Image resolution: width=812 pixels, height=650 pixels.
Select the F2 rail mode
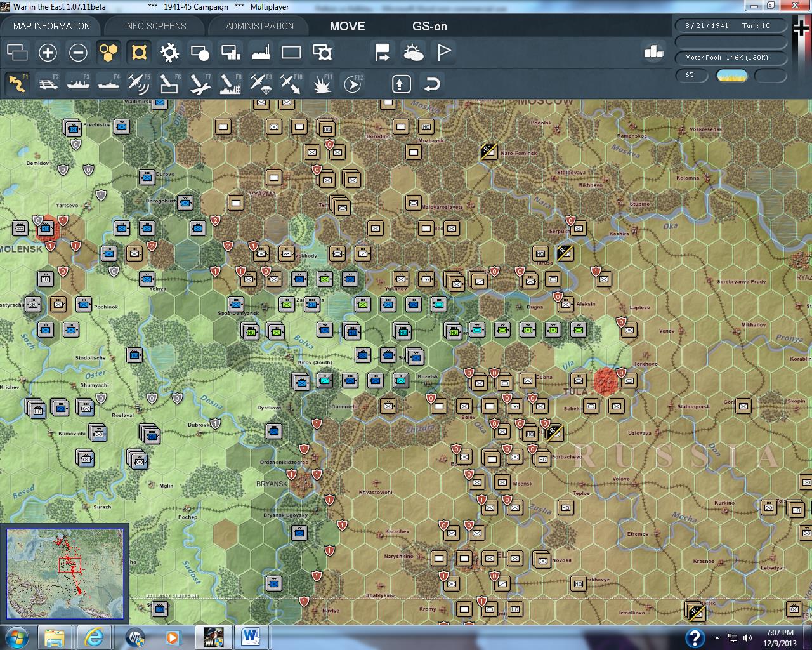point(48,84)
